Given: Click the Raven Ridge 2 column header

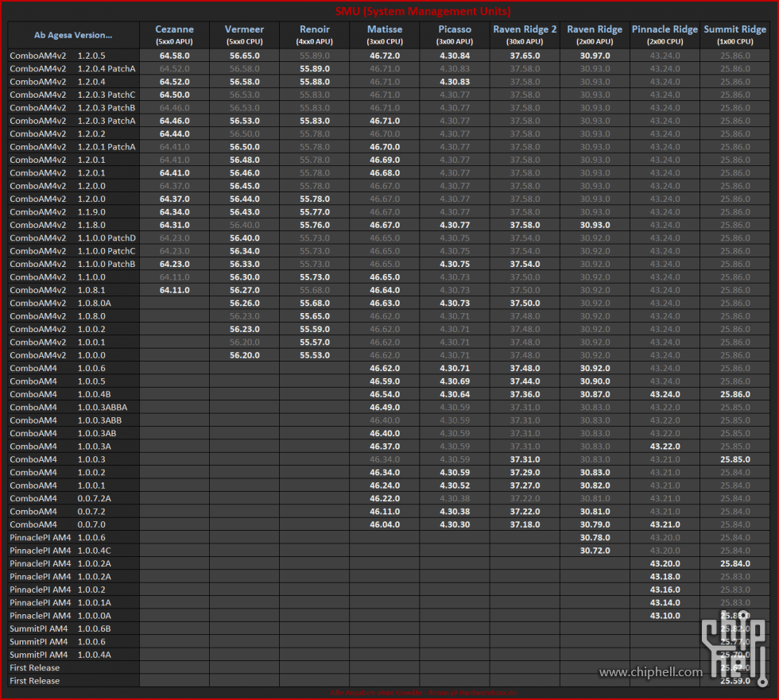Looking at the screenshot, I should pyautogui.click(x=525, y=35).
